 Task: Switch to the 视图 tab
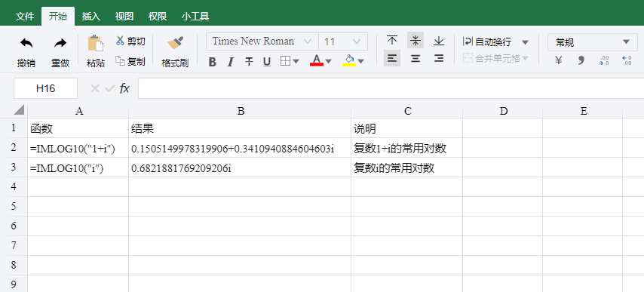[124, 17]
